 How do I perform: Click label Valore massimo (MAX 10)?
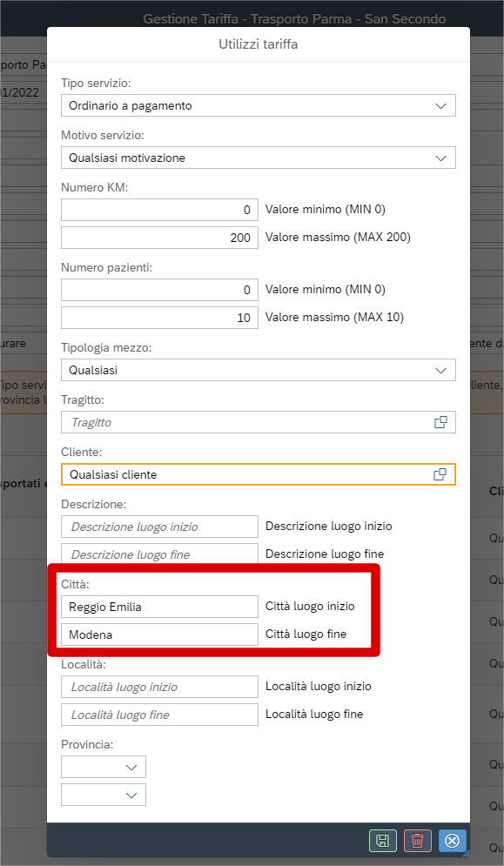click(x=334, y=318)
